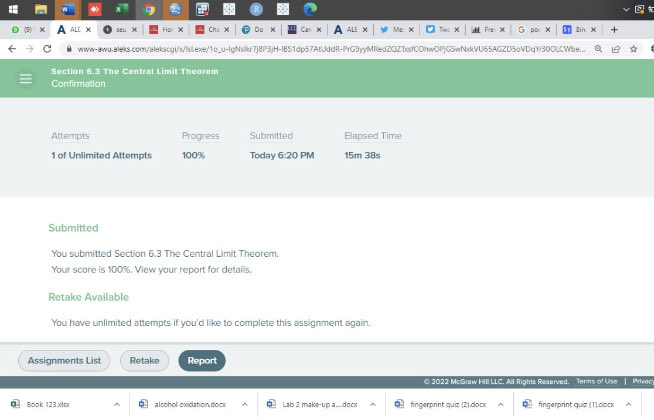Click the '15m 38s' elapsed time
654x420 pixels.
(x=362, y=155)
